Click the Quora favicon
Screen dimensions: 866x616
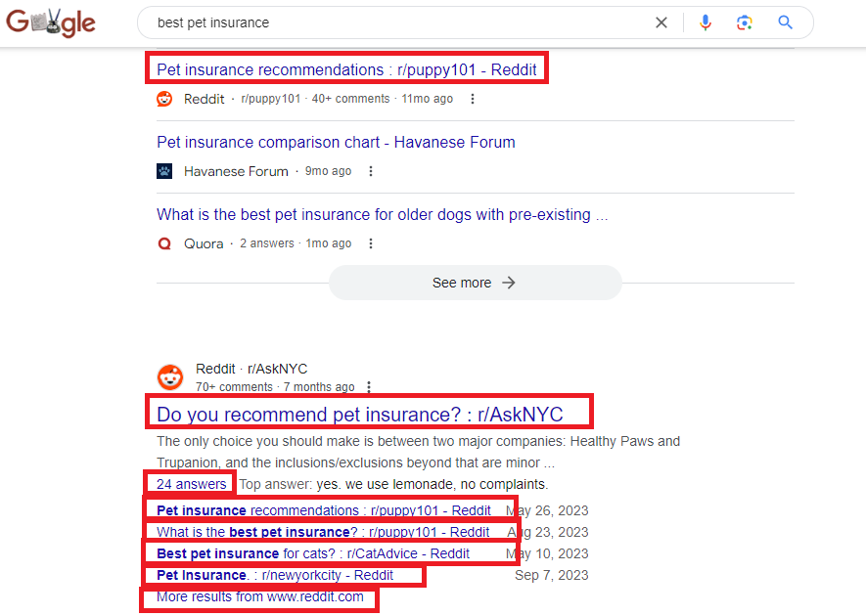point(164,243)
